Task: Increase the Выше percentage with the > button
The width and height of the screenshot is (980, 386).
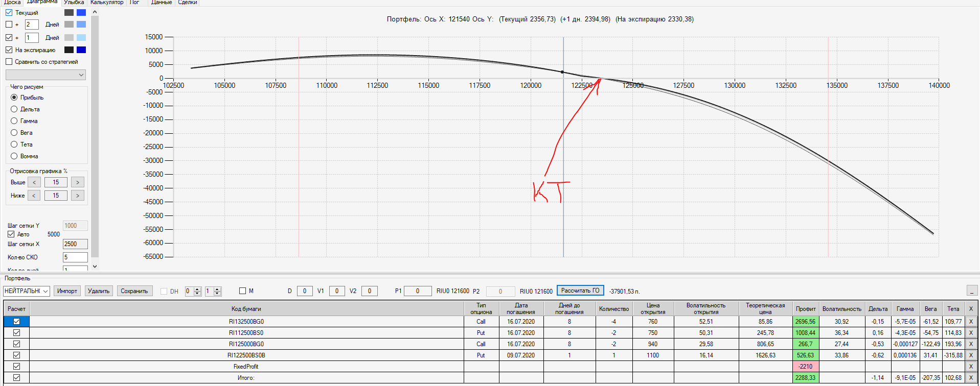Action: click(x=78, y=182)
